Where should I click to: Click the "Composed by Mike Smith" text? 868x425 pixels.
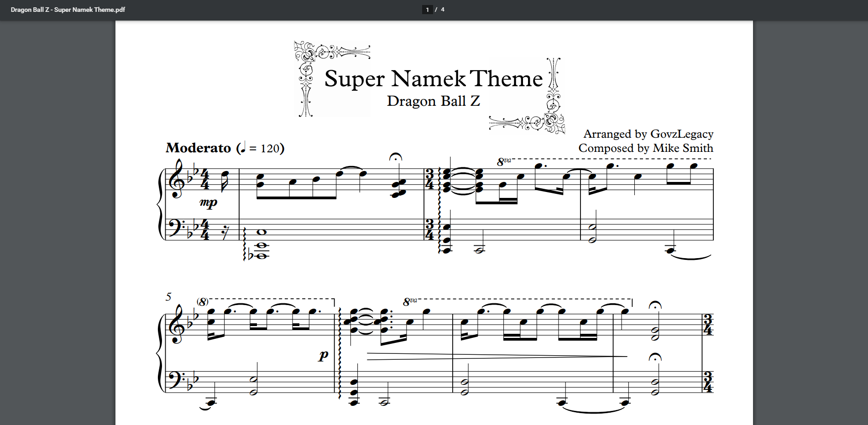coord(645,148)
